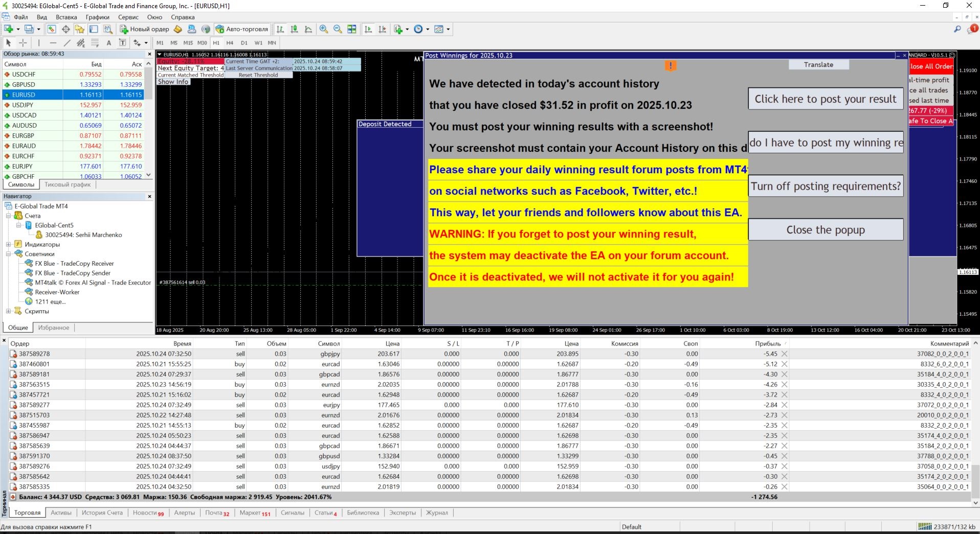Click the Zoom Out magnifier icon
The height and width of the screenshot is (534, 980).
click(338, 29)
